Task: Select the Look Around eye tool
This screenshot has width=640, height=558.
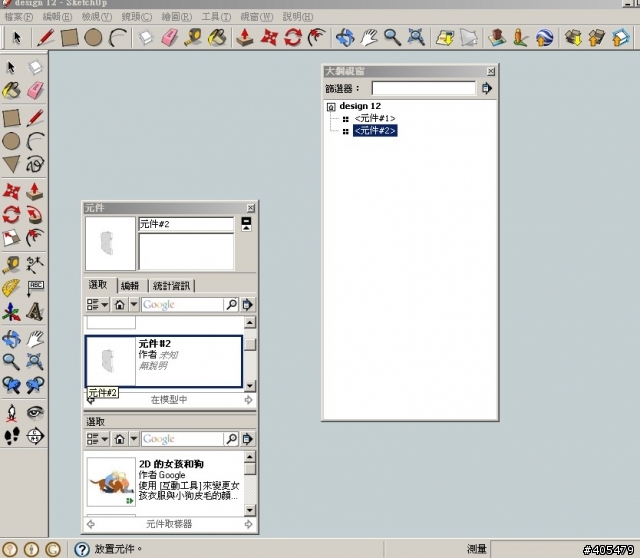Action: point(35,413)
